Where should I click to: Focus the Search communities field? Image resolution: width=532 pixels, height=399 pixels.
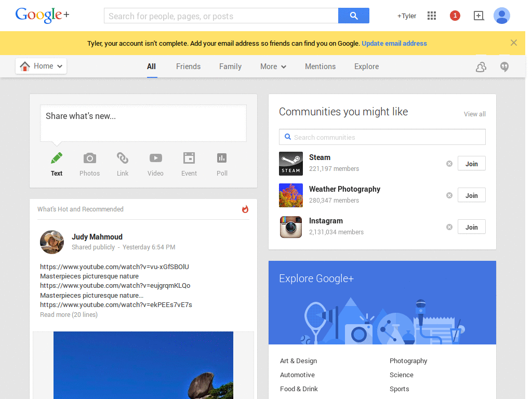(382, 137)
